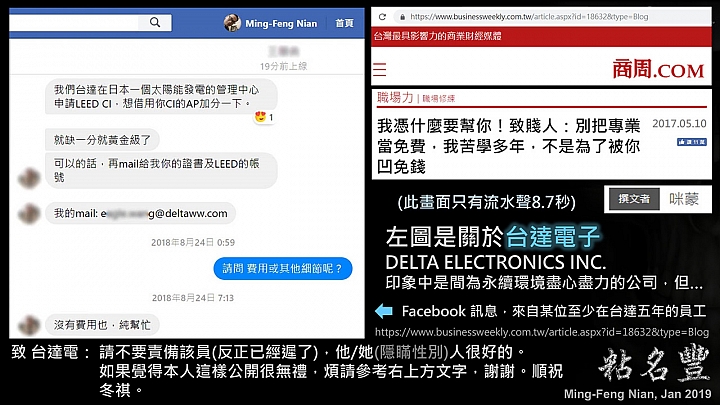Click the sender avatar beside 沒有費用也

29,325
